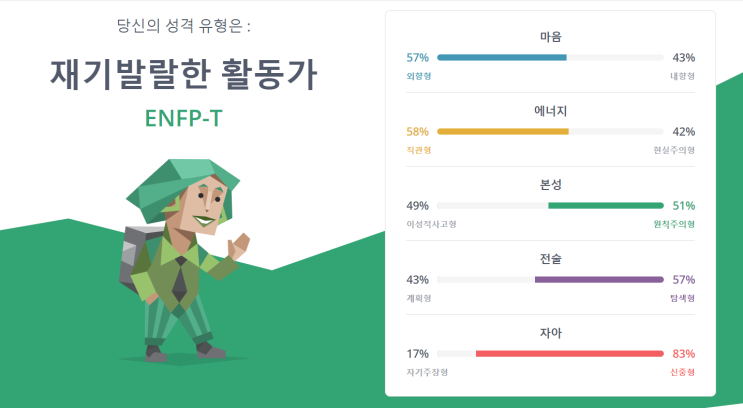Screen dimensions: 743x408
Task: Click the red 자아 trait bar
Action: pos(569,354)
